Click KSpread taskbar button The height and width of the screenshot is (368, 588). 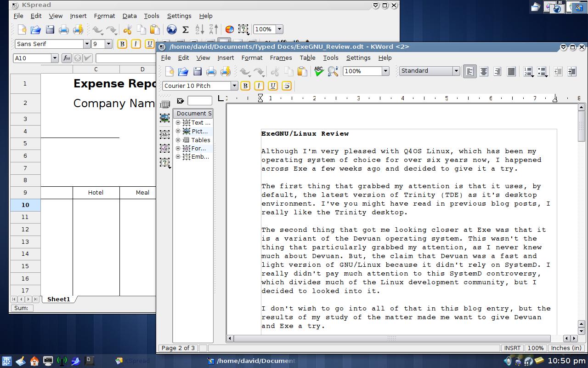132,361
